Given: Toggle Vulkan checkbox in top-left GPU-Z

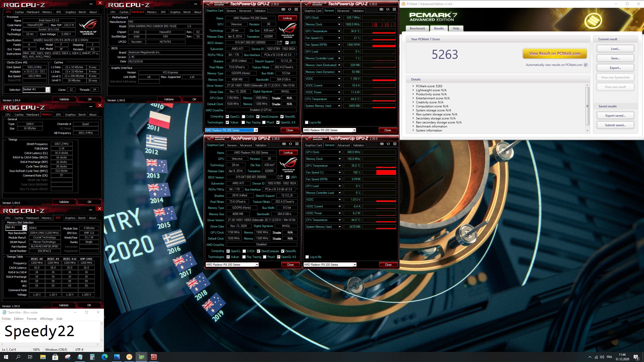Looking at the screenshot, I should 227,122.
